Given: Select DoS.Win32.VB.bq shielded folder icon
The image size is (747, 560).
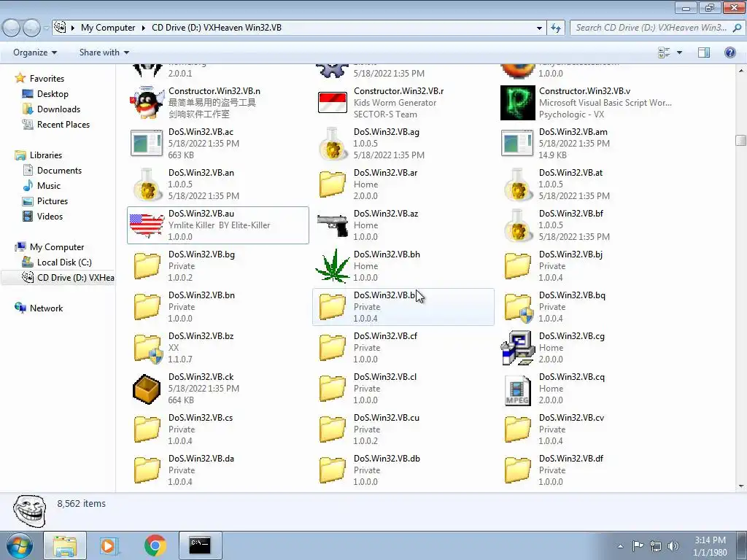Looking at the screenshot, I should 519,307.
